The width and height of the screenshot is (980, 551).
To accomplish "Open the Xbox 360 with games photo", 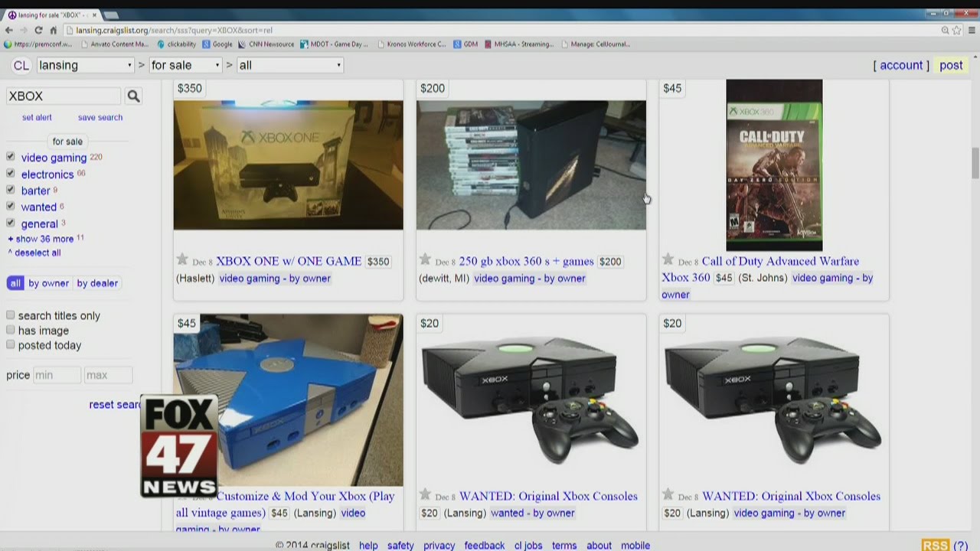I will click(x=531, y=165).
